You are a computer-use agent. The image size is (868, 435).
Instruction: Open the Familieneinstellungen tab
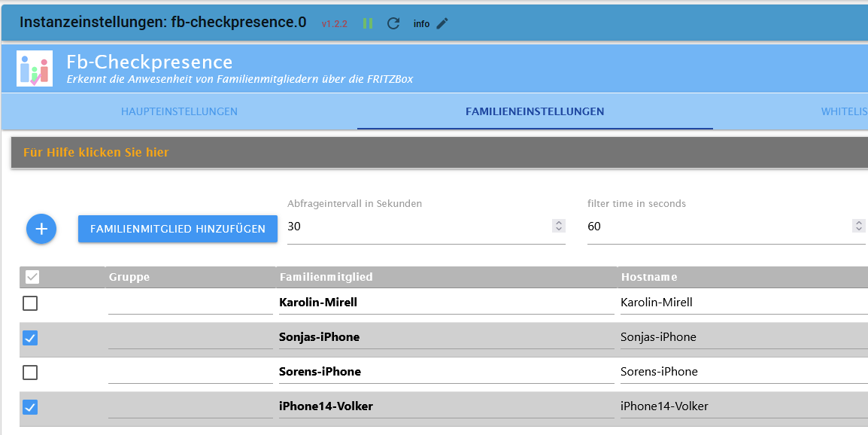[535, 112]
